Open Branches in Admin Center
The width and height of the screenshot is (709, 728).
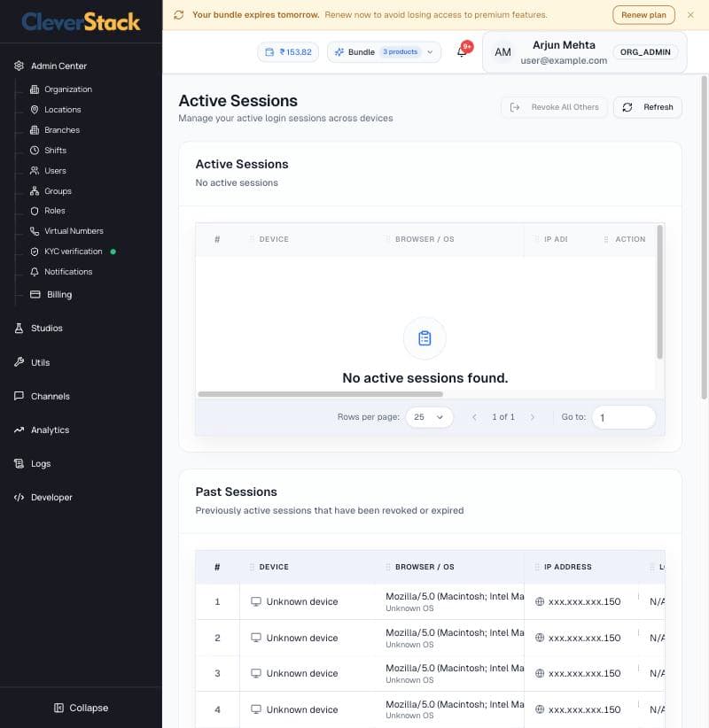(x=62, y=130)
